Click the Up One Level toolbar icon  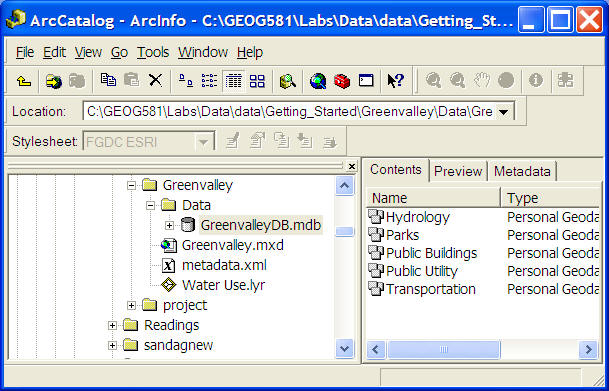[x=24, y=81]
